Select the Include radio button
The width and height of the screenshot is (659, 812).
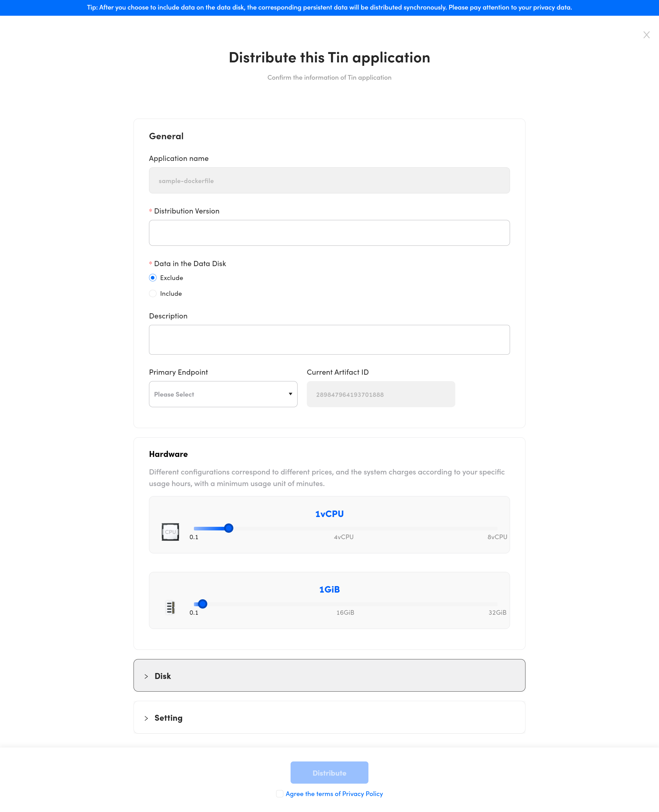click(x=153, y=293)
